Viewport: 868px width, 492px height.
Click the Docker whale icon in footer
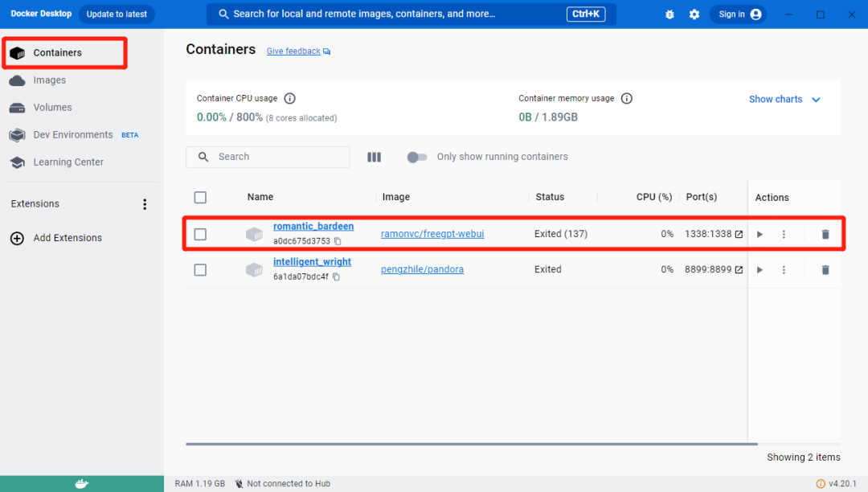pyautogui.click(x=82, y=484)
